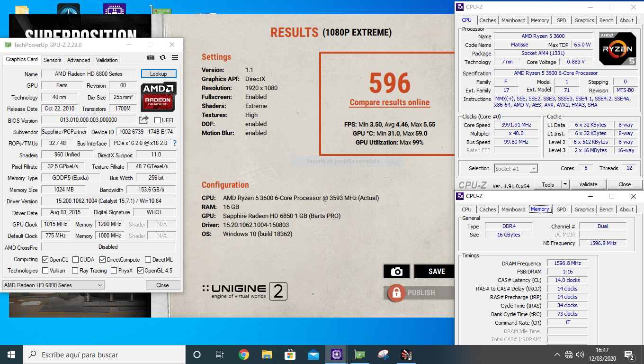This screenshot has width=644, height=364.
Task: Open the notification center icon
Action: coord(629,355)
